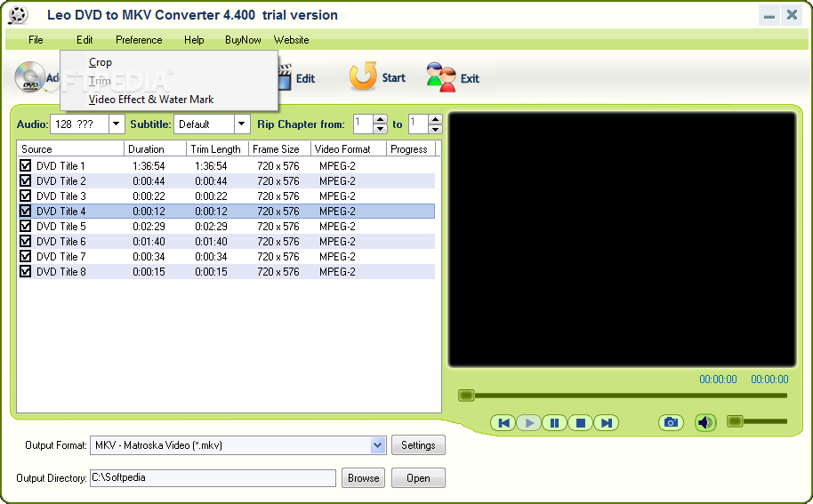Uncheck DVD Title 2 checkbox
813x504 pixels.
[26, 180]
